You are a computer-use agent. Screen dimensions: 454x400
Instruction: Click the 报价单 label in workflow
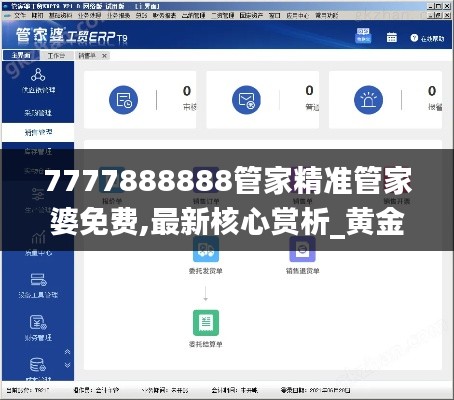click(x=112, y=201)
